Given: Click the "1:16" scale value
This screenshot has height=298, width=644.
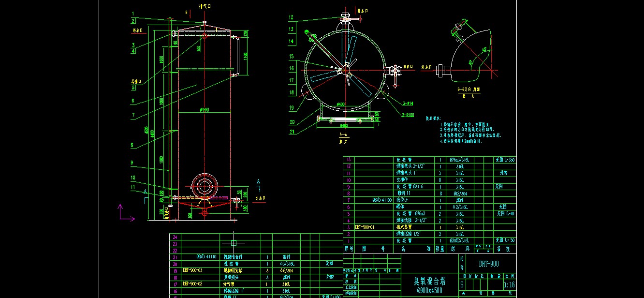Looking at the screenshot, I should point(509,285).
